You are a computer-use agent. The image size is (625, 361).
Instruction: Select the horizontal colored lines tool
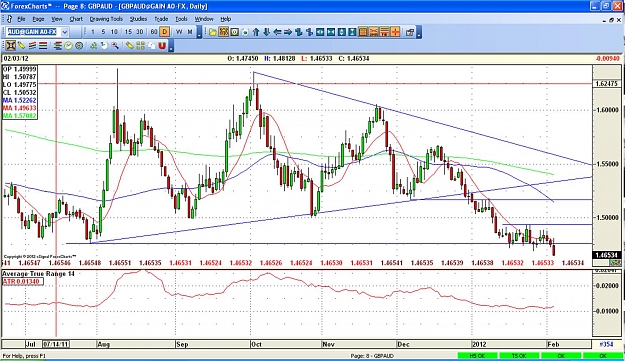click(43, 46)
